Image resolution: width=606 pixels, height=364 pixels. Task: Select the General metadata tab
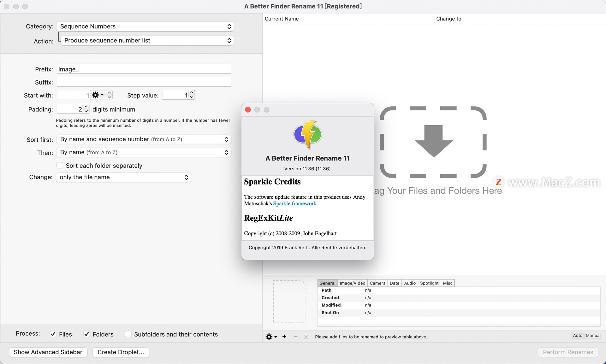coord(327,283)
